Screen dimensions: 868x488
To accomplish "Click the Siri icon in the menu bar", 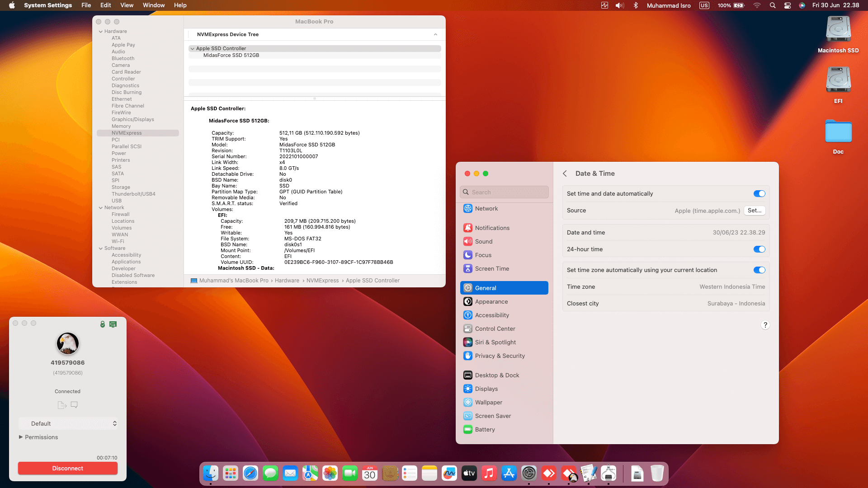I will 802,5.
